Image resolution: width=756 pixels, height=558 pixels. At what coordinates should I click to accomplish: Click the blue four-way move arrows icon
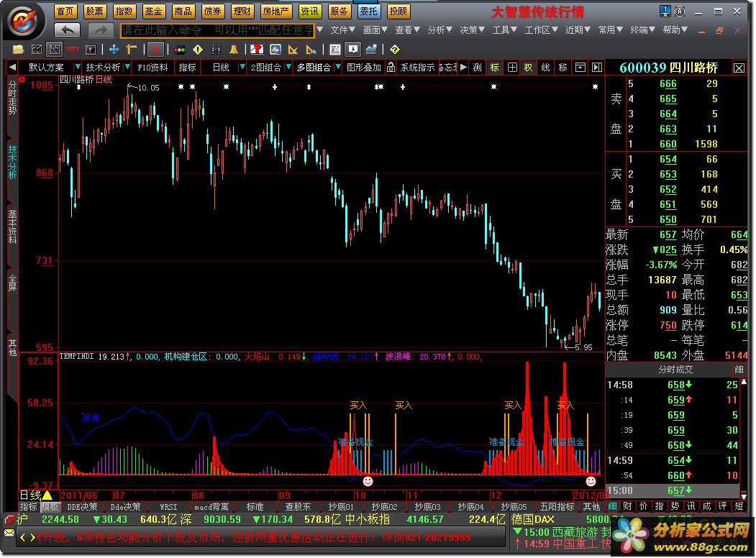point(114,50)
